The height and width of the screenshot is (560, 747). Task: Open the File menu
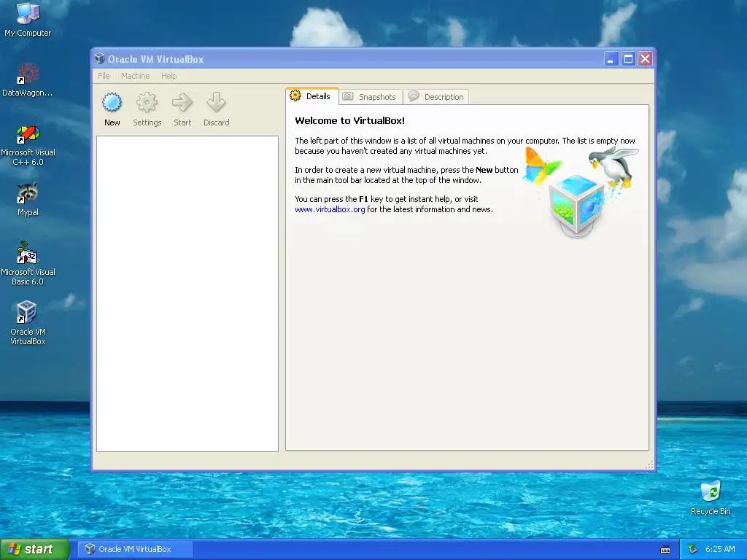pyautogui.click(x=104, y=76)
